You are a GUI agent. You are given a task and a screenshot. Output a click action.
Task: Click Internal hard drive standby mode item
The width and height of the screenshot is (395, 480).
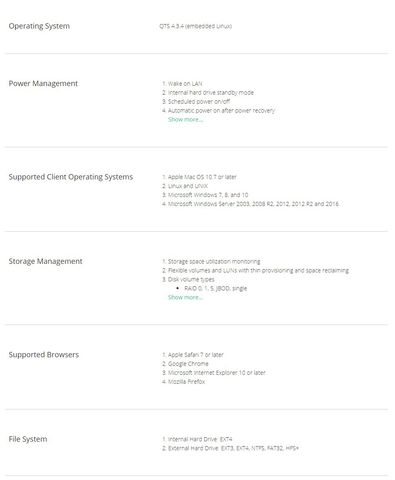[x=208, y=92]
